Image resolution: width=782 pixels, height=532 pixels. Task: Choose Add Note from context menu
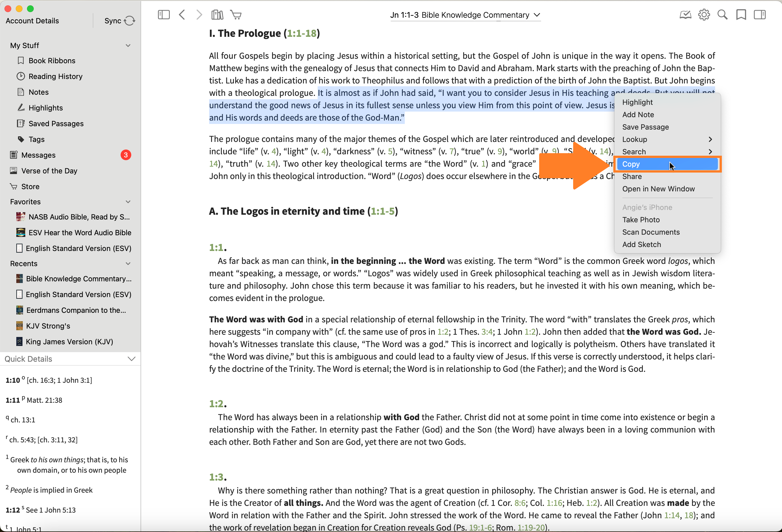coord(667,115)
